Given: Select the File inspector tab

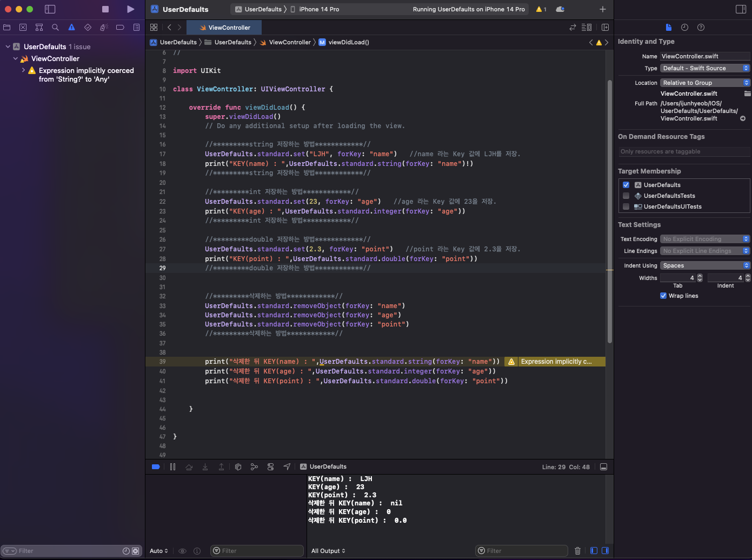Looking at the screenshot, I should 669,27.
